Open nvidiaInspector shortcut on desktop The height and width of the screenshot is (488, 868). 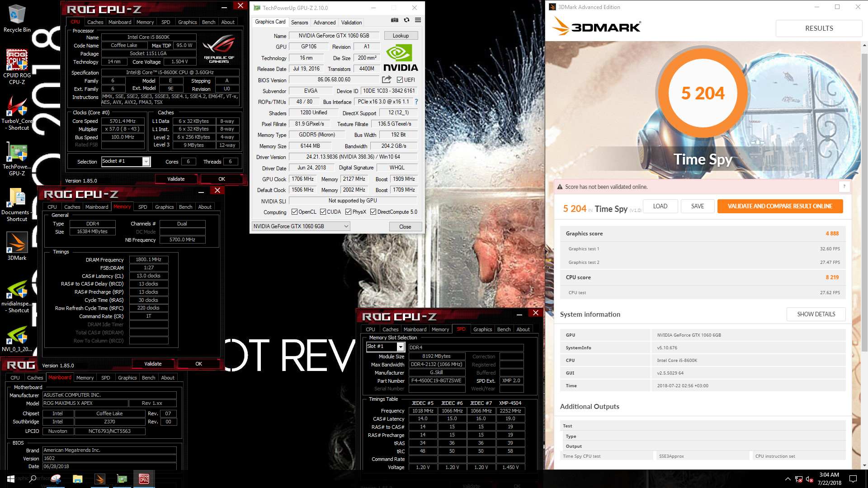[17, 296]
